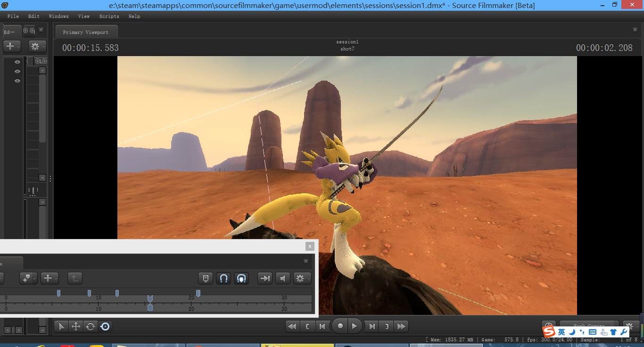644x347 pixels.
Task: Choose the rotate manipulator tool
Action: [91, 326]
